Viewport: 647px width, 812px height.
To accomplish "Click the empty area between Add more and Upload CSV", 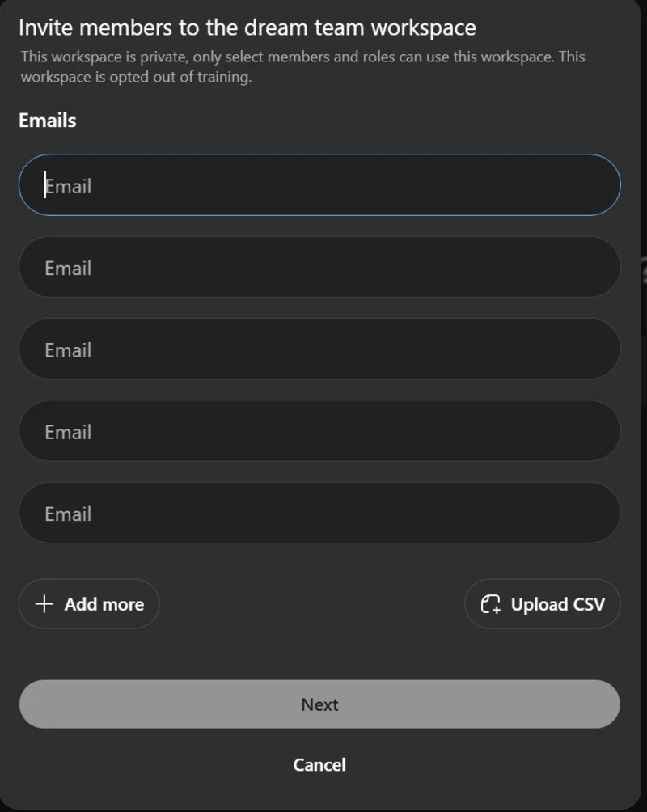I will 311,604.
